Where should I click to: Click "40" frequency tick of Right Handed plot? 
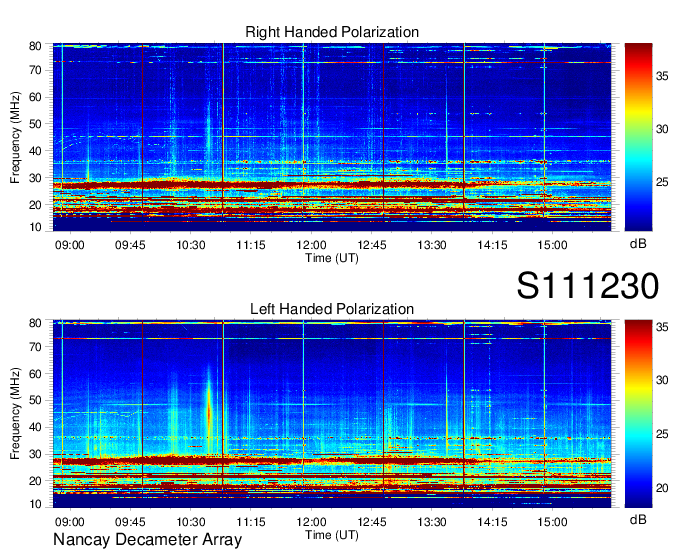click(35, 151)
